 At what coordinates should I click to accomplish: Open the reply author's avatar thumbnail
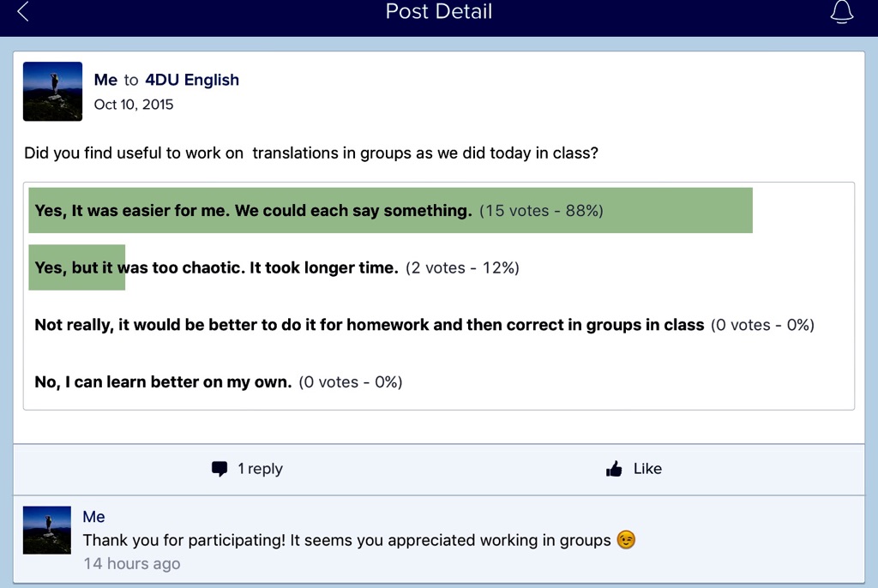[x=46, y=529]
